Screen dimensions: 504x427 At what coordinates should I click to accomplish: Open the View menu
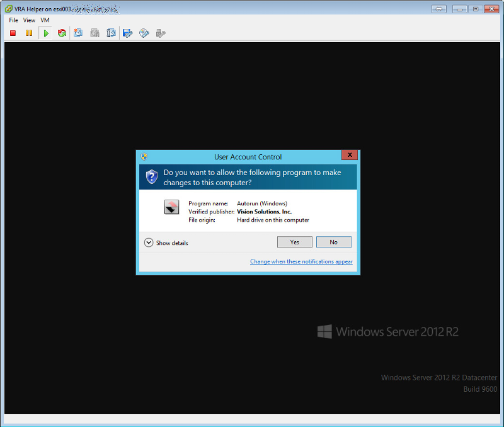click(x=29, y=20)
